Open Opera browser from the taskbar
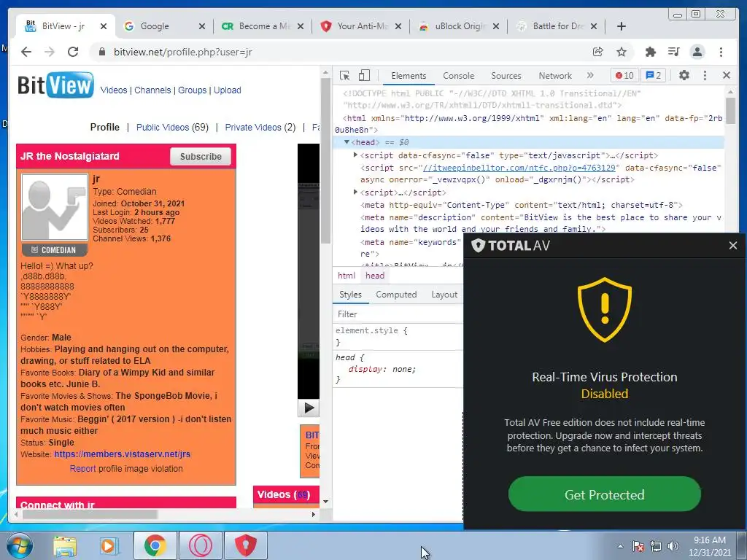The height and width of the screenshot is (560, 747). tap(201, 545)
